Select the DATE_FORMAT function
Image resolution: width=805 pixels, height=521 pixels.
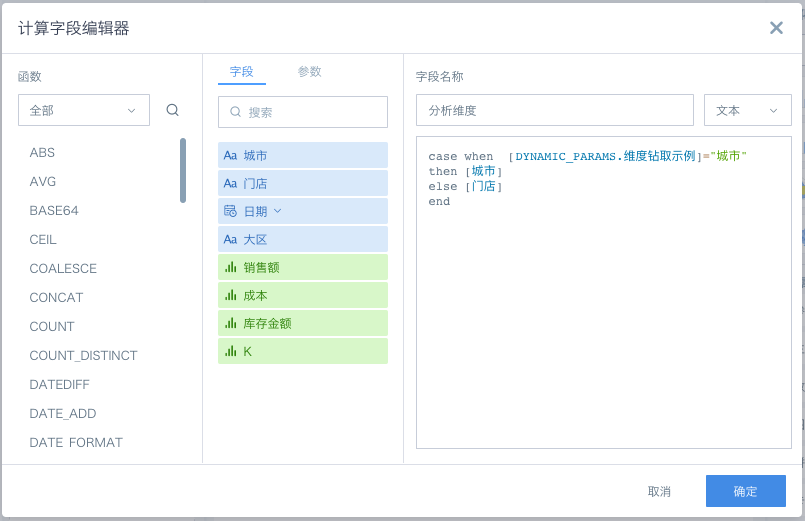click(x=76, y=442)
